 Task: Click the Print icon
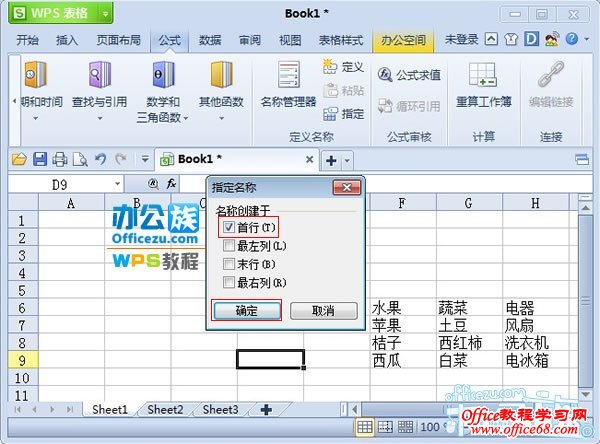[60, 159]
